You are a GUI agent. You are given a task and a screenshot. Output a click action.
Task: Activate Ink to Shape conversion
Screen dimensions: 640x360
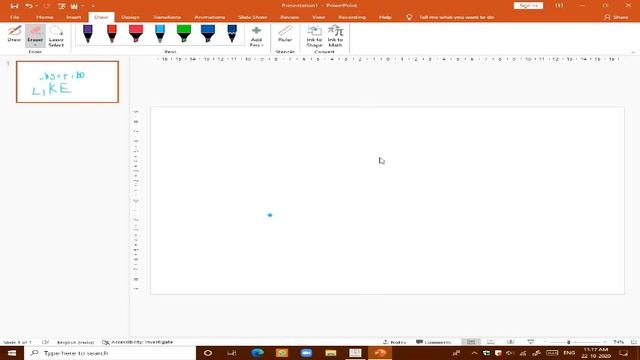(x=314, y=36)
